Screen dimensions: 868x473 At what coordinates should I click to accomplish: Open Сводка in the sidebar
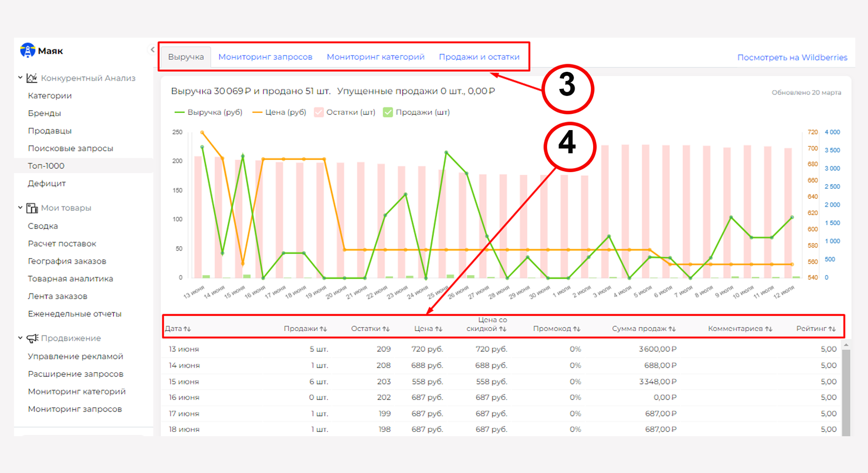[x=43, y=226]
